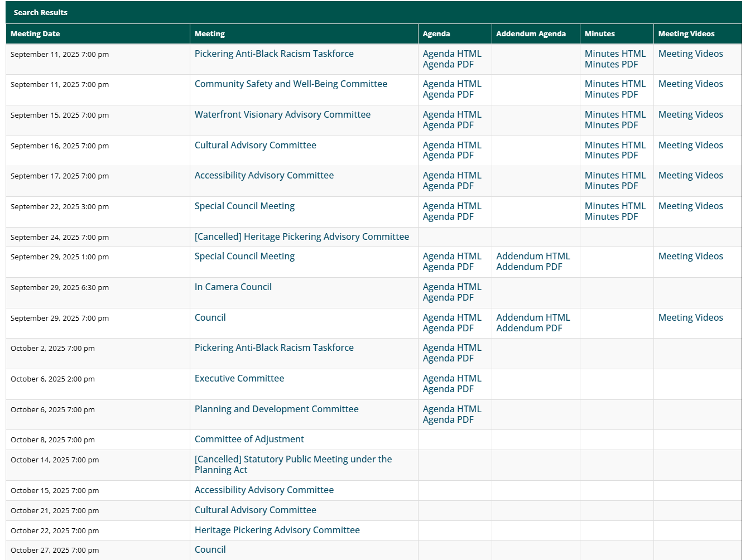Viewport: 750px width, 560px height.
Task: Open Planning and Development Committee meeting
Action: tap(276, 409)
